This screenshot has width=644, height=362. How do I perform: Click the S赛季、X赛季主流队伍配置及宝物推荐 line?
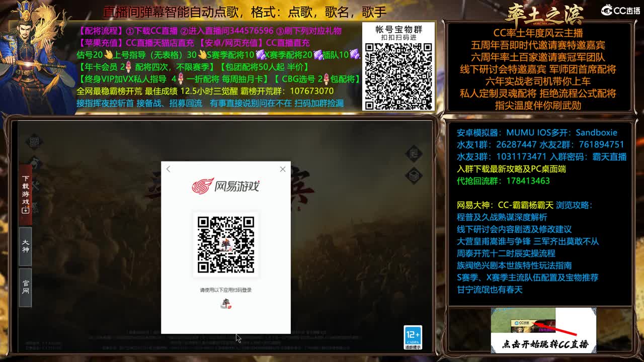click(527, 278)
